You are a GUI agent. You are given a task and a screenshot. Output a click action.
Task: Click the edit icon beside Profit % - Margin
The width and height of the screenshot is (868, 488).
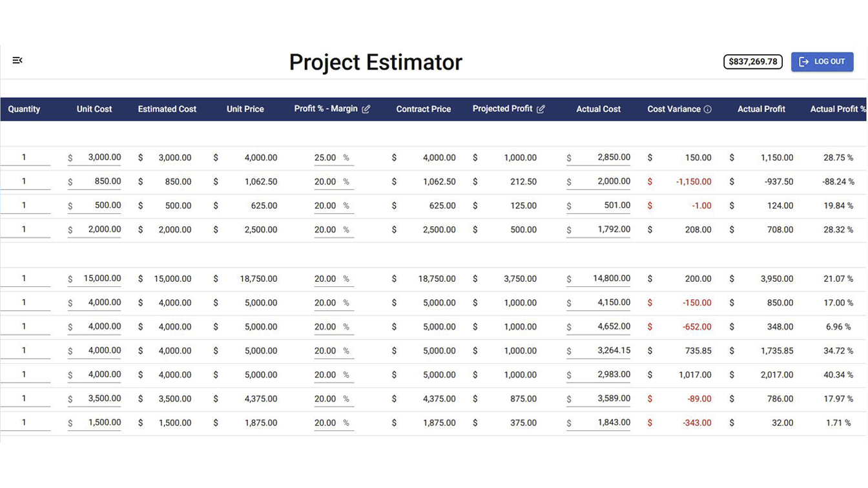point(366,109)
